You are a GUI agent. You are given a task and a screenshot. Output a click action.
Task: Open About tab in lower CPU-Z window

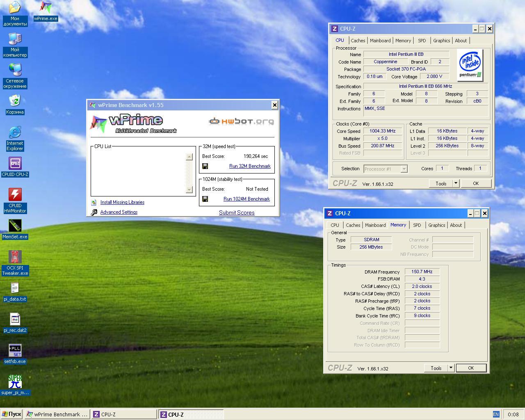pyautogui.click(x=456, y=225)
